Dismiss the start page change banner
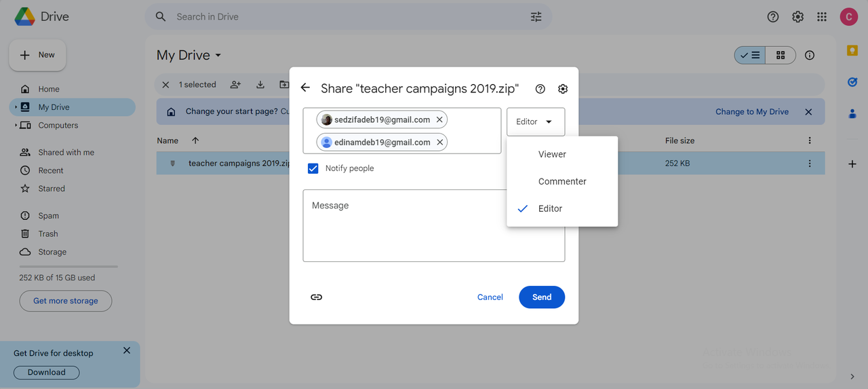Viewport: 868px width, 389px height. coord(808,112)
